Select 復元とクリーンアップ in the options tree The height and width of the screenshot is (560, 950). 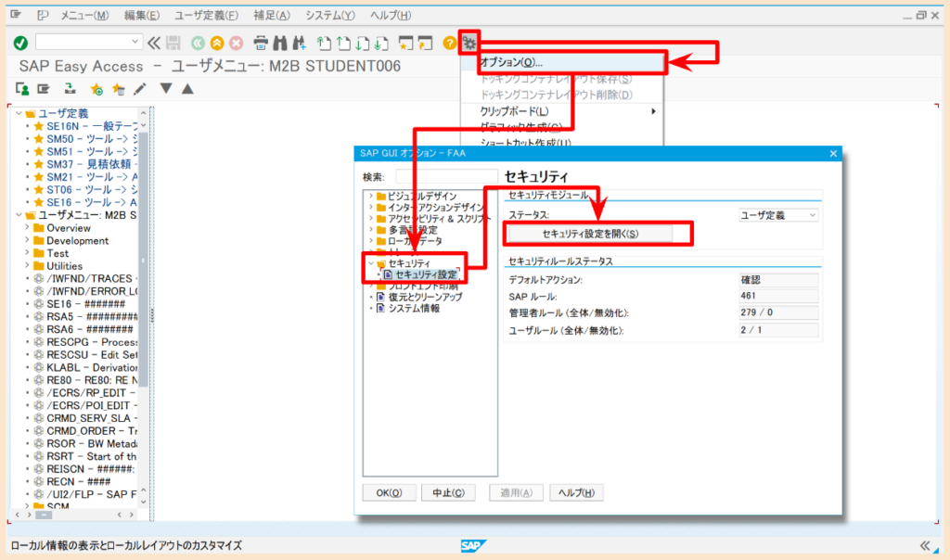425,297
